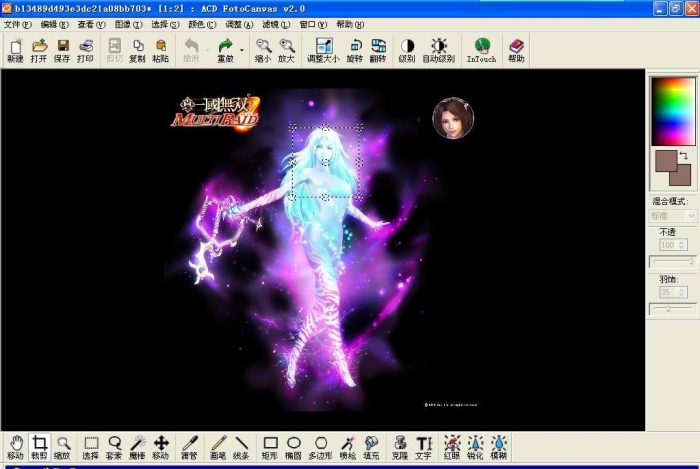Click the 缩小 (Zoom out) magnifier icon
This screenshot has height=469, width=700.
click(263, 50)
